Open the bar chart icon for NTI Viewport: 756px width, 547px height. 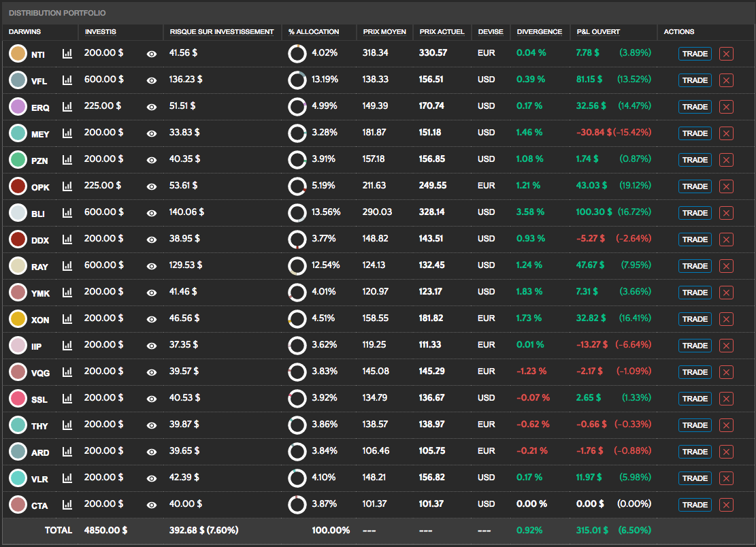[x=67, y=53]
